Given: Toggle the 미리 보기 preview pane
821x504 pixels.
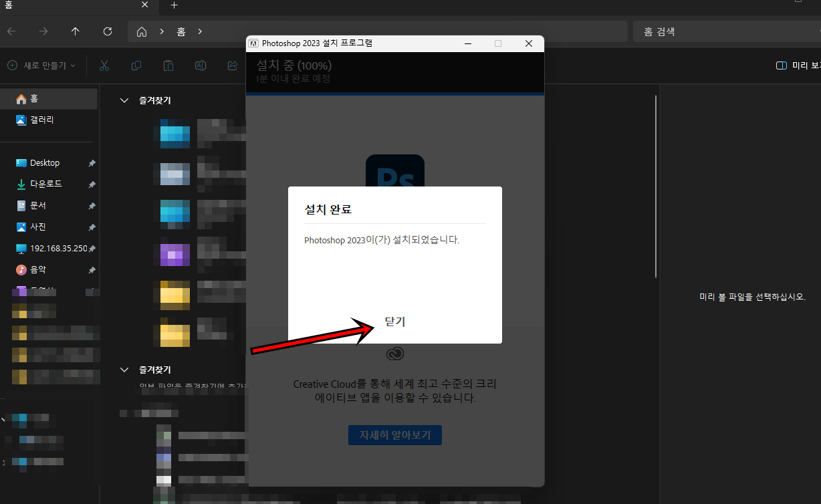Looking at the screenshot, I should click(x=798, y=66).
